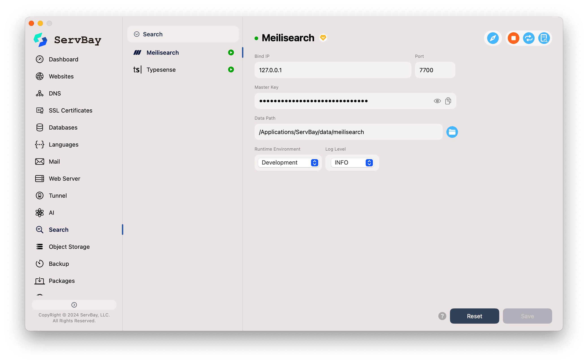Click the Search magnifier sidebar icon
588x364 pixels.
pos(40,230)
